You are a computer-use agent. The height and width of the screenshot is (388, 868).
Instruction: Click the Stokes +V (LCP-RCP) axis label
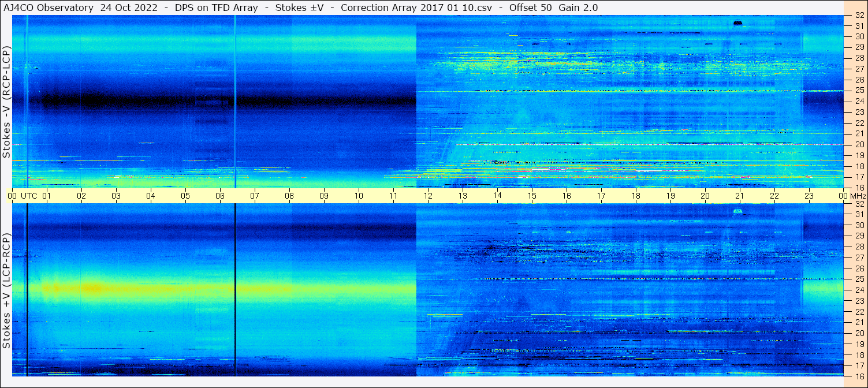7,292
